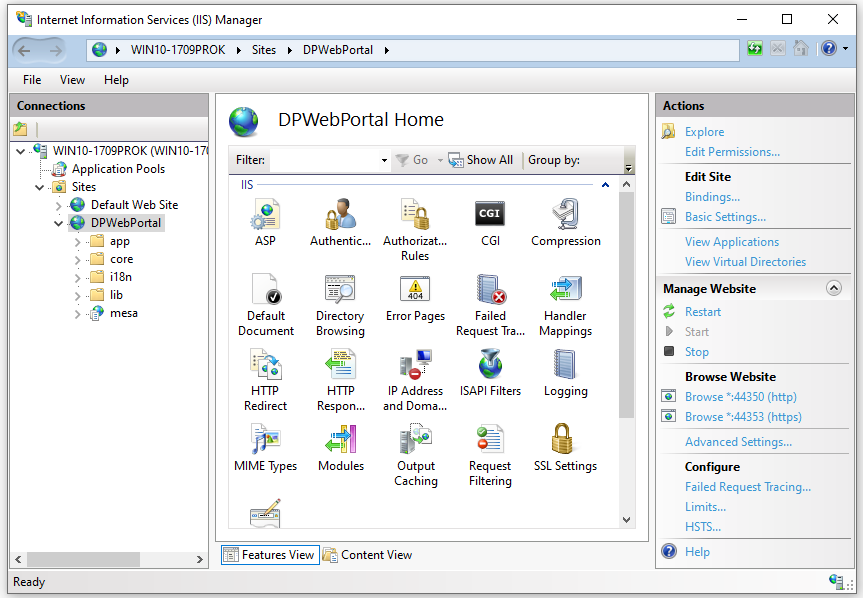Collapse the Manage Website section
The height and width of the screenshot is (598, 863).
tap(834, 288)
